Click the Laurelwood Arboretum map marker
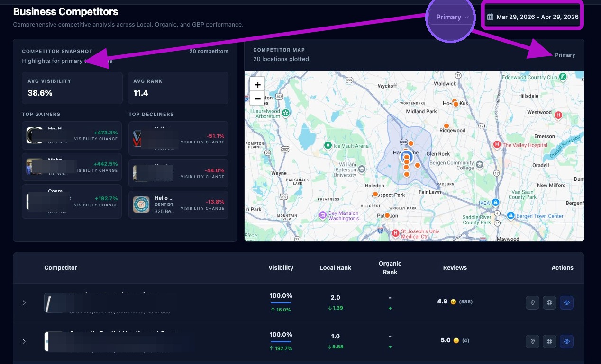This screenshot has height=364, width=601. coord(286,113)
